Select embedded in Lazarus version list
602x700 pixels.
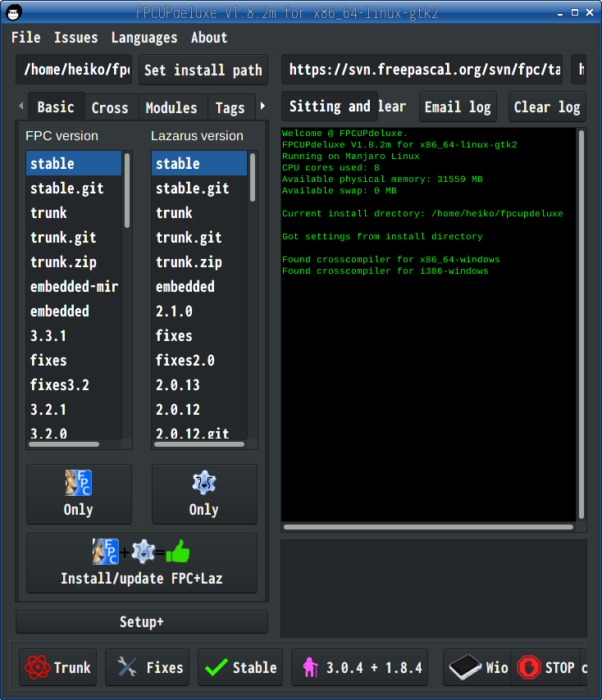pyautogui.click(x=199, y=286)
